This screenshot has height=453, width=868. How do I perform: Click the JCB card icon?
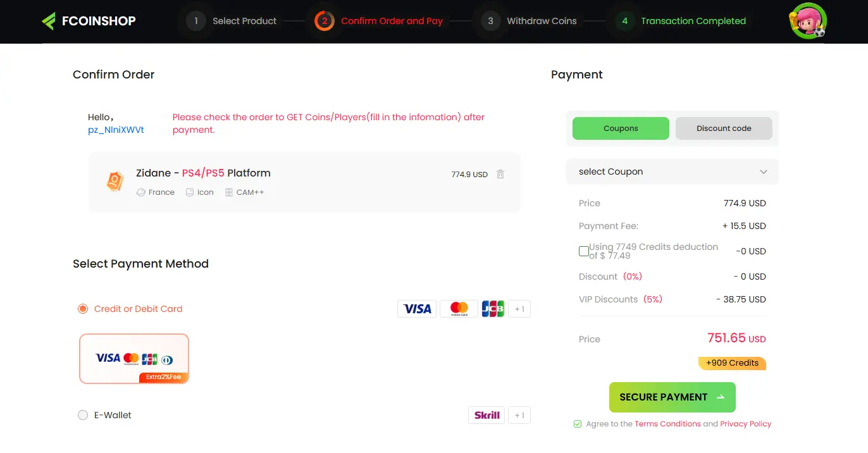point(493,308)
